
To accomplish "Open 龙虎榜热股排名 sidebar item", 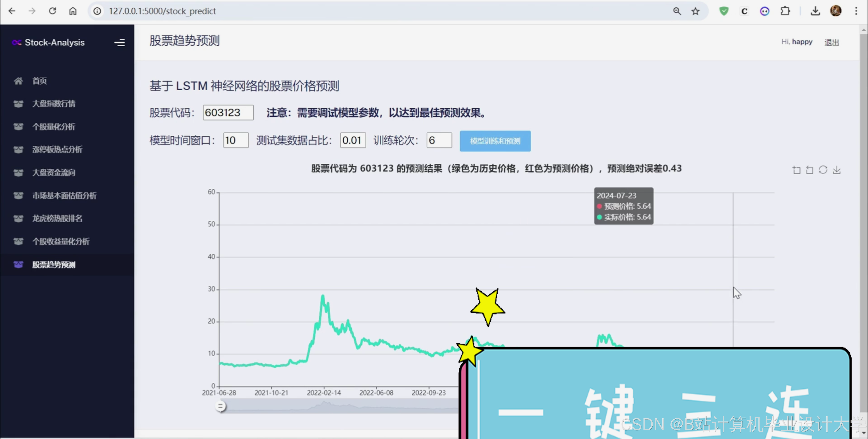I will click(x=57, y=218).
